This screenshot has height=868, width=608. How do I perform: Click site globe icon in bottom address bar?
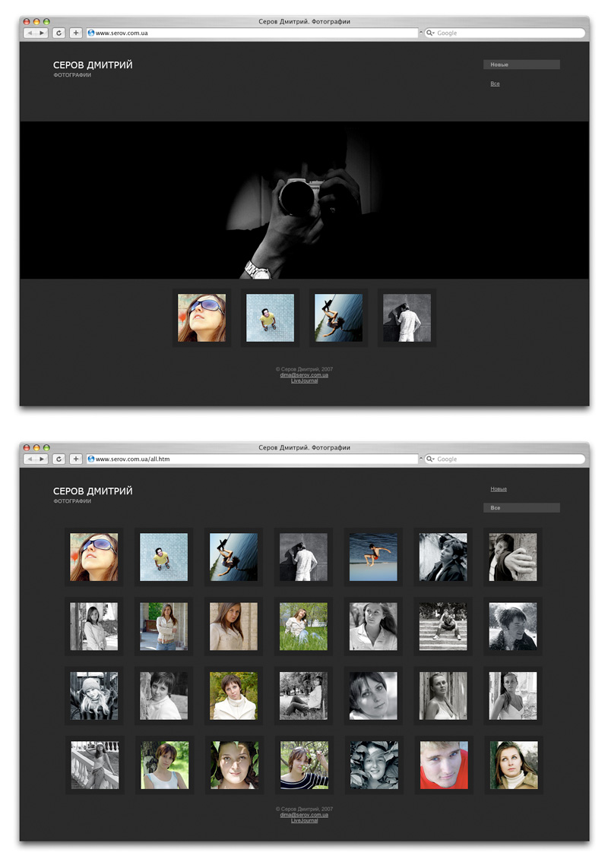tap(91, 459)
